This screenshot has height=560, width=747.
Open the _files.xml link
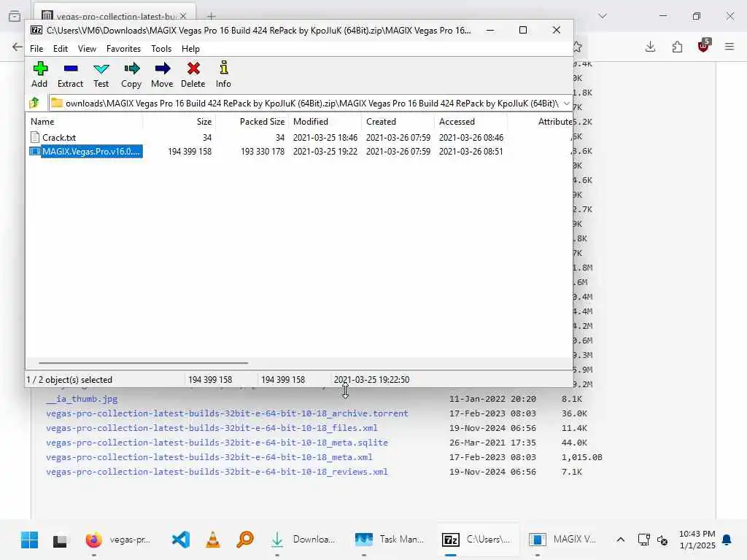[212, 427]
